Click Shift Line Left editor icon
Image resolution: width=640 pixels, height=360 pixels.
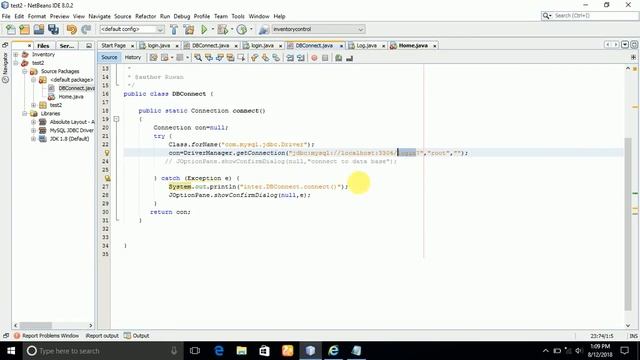pos(290,58)
